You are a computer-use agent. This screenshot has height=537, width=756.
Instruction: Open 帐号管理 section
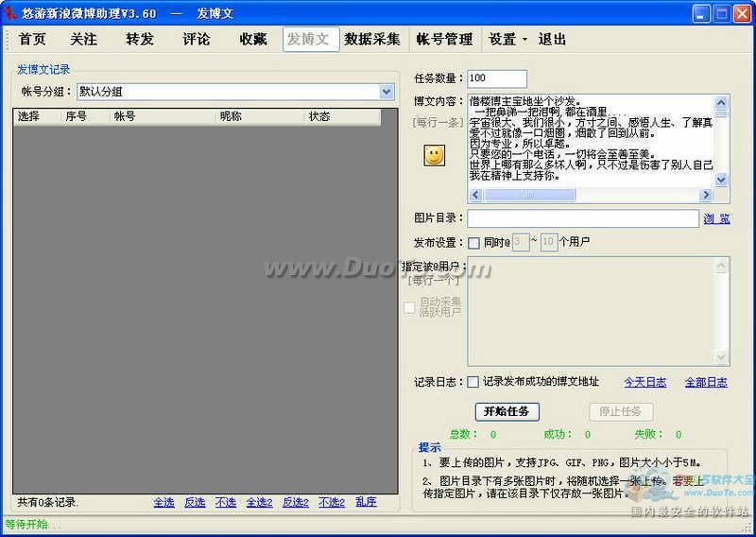pyautogui.click(x=444, y=39)
